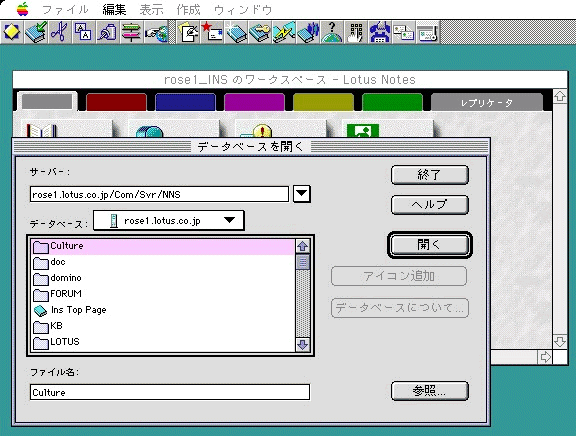Switch to the レプリケータ tab
This screenshot has width=576, height=436.
(x=486, y=102)
